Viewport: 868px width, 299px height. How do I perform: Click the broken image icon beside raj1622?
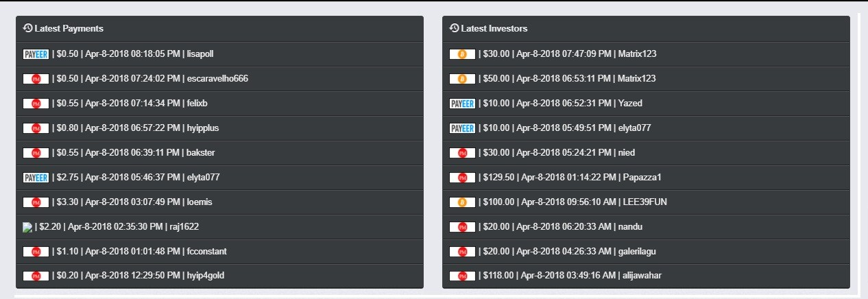coord(27,226)
